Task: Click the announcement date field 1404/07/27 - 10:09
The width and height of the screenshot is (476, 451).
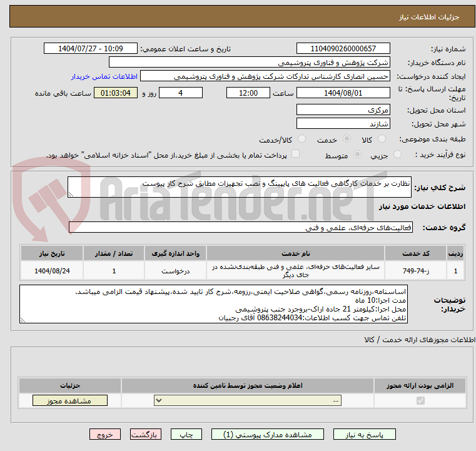Action: [91, 49]
